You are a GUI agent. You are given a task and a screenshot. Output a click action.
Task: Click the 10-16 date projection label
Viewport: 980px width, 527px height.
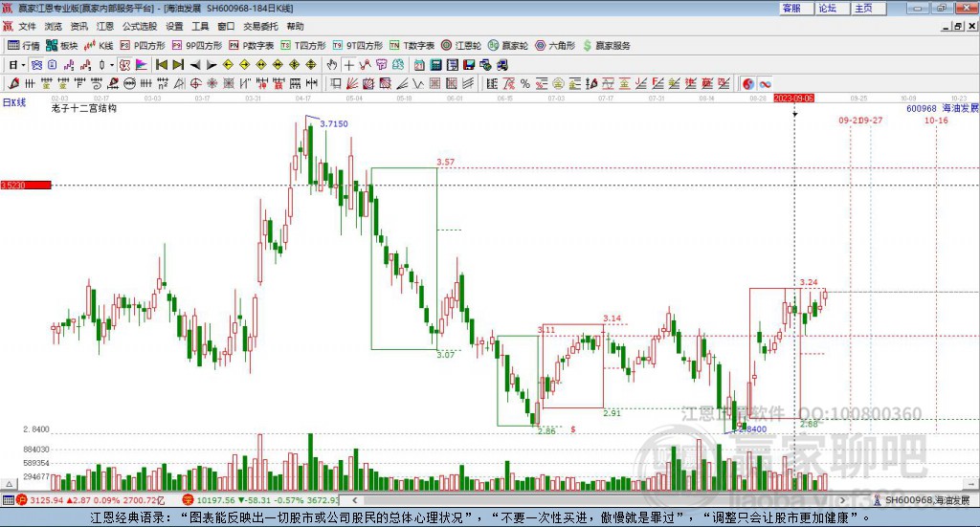click(x=936, y=121)
